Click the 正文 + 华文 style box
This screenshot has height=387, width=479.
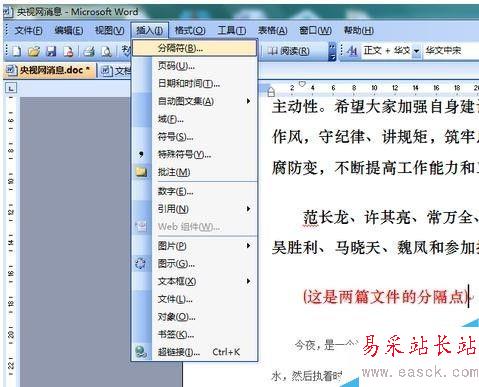387,51
